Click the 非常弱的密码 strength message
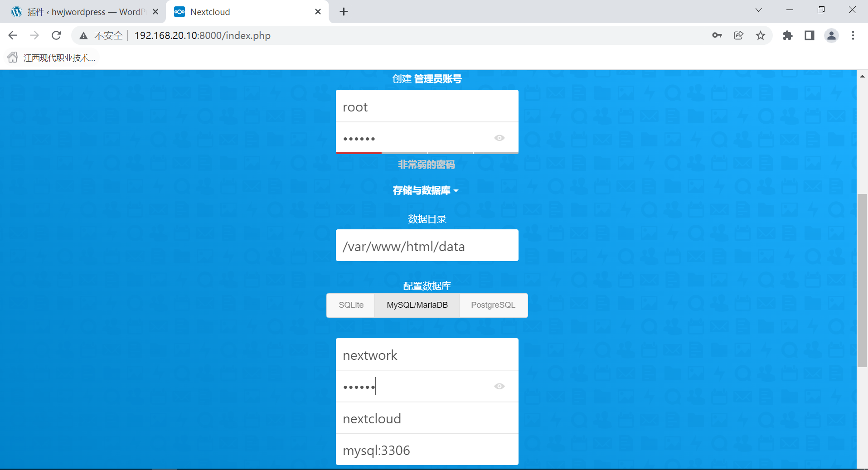This screenshot has height=470, width=868. (x=426, y=165)
